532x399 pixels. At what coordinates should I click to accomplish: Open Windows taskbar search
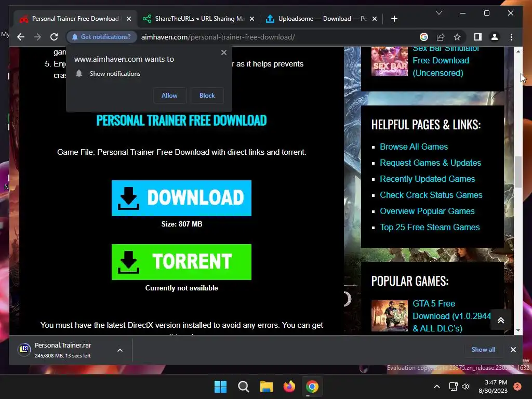pyautogui.click(x=243, y=387)
